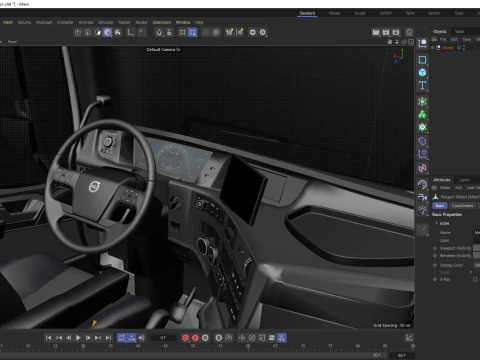Expand the object in Object Manager
480x360 pixels.
pos(433,48)
